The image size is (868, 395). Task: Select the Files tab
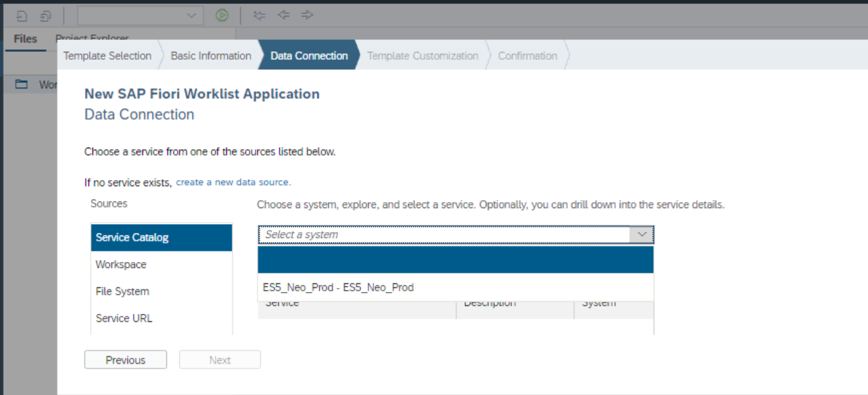pyautogui.click(x=25, y=39)
